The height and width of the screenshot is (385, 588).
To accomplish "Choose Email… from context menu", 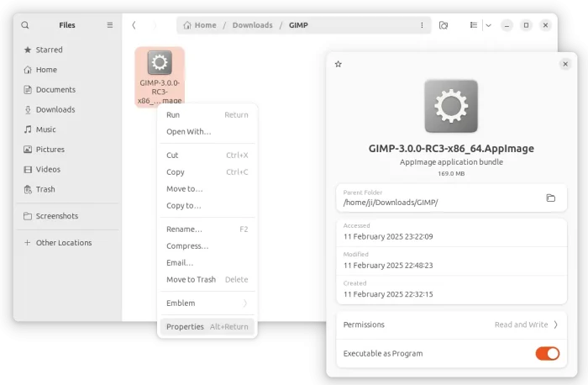I will click(x=207, y=262).
